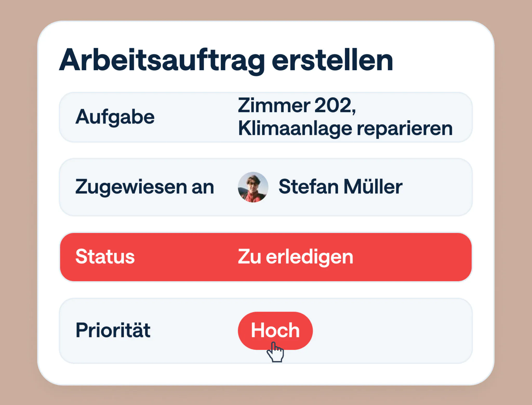Open the priority selector showing Hoch
Image resolution: width=532 pixels, height=405 pixels.
(x=275, y=330)
